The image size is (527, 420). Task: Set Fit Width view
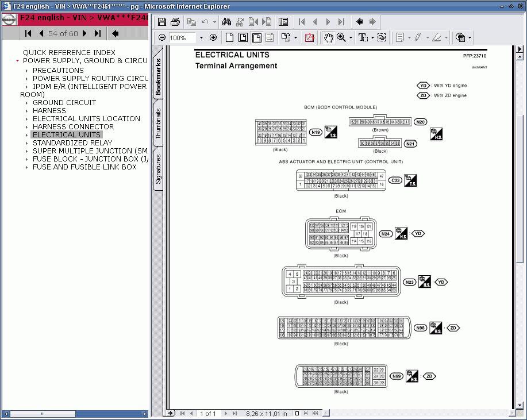[x=257, y=37]
